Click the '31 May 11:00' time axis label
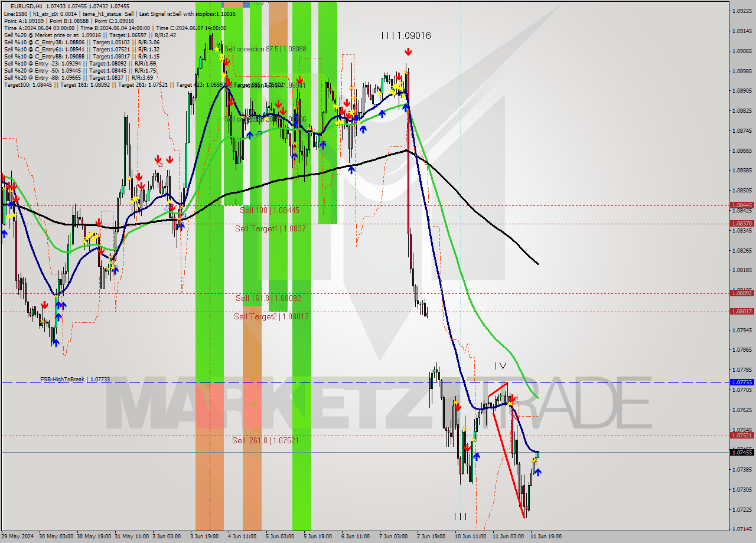 [x=131, y=537]
